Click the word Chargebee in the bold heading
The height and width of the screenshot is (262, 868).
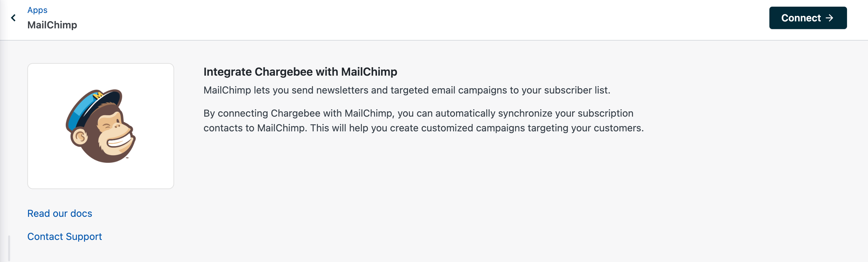click(x=283, y=72)
